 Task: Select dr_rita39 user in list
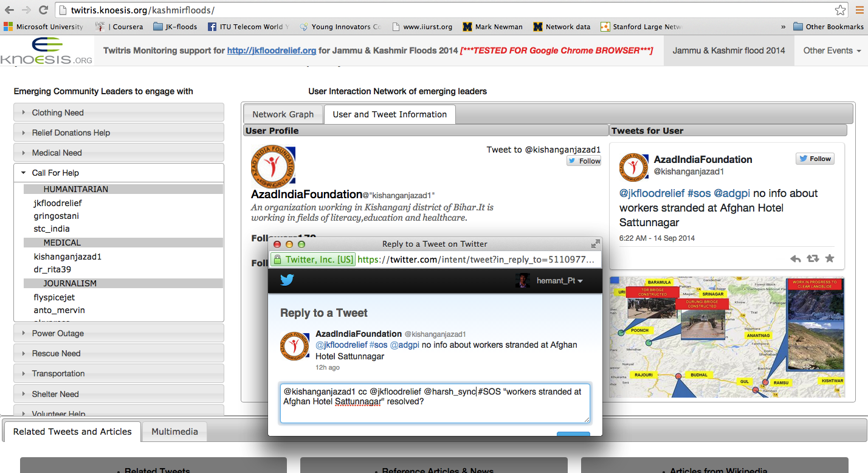[52, 269]
